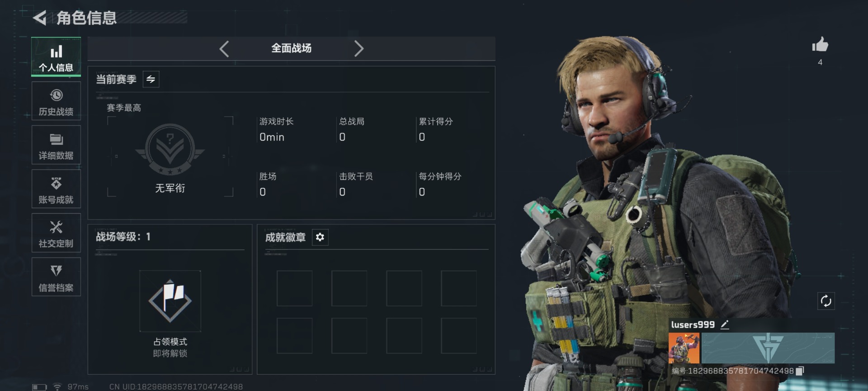Open 成就徽章 gear settings
Image resolution: width=868 pixels, height=391 pixels.
click(320, 237)
